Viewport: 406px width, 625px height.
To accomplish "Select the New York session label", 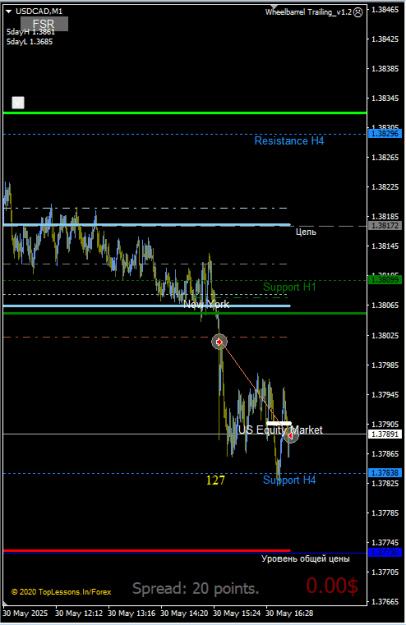I will click(x=206, y=305).
